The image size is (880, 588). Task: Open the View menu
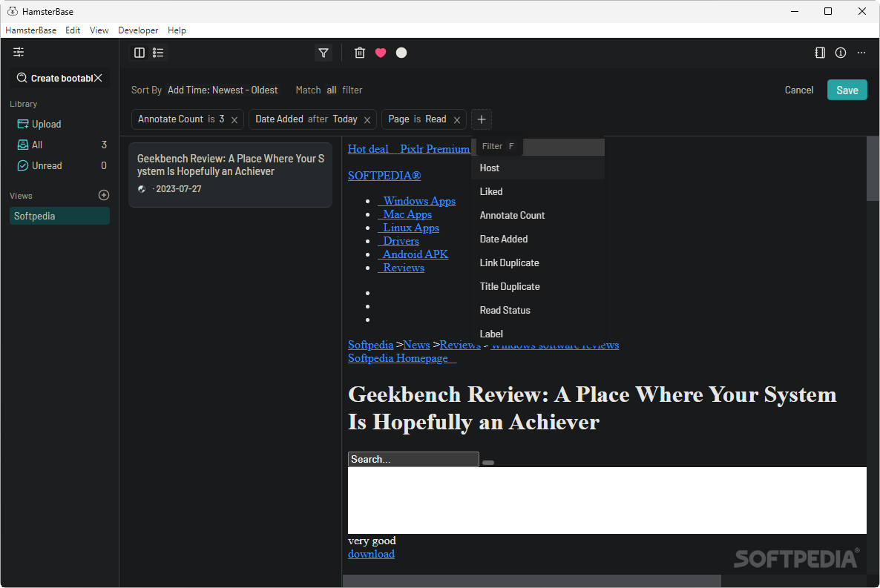pos(99,30)
